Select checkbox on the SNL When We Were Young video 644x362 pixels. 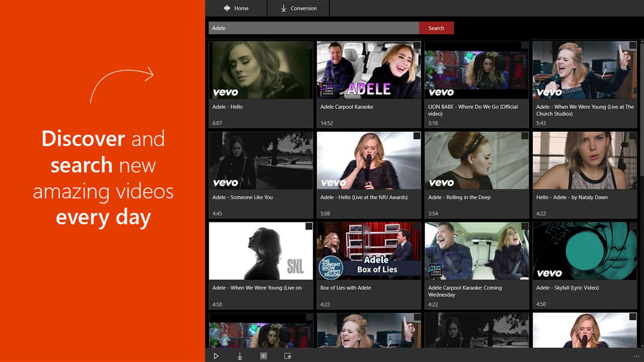pos(309,226)
